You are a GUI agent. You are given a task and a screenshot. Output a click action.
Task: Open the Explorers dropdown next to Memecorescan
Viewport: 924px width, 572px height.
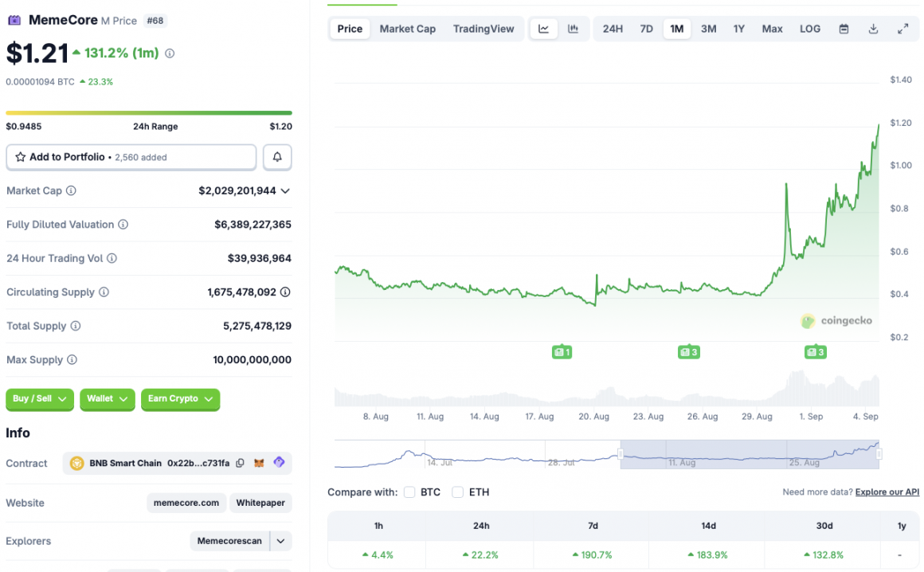coord(280,540)
